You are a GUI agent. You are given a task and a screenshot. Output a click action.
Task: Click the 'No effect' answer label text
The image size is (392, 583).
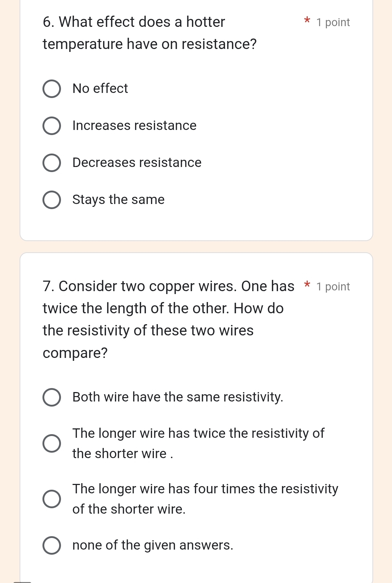[100, 89]
